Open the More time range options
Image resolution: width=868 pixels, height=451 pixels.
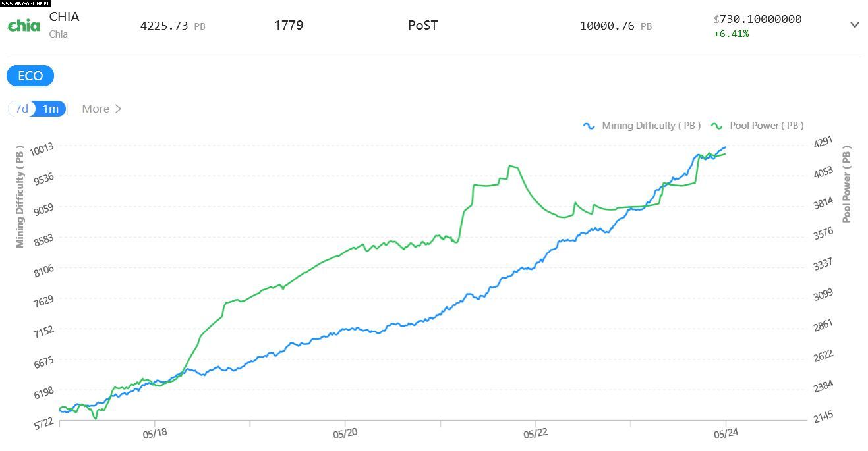click(x=101, y=109)
